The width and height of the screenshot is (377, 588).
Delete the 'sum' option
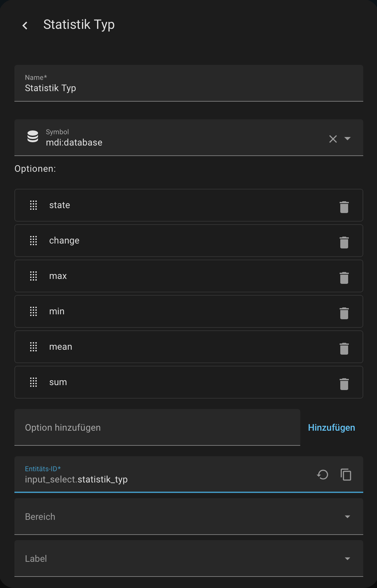tap(344, 384)
